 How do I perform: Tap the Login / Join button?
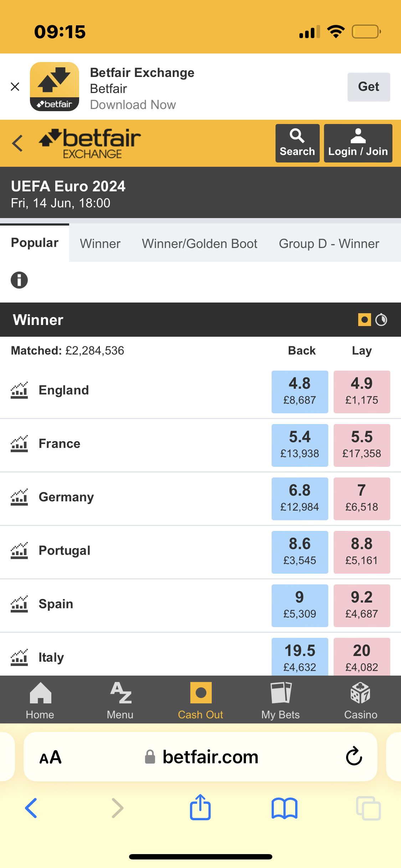click(358, 143)
